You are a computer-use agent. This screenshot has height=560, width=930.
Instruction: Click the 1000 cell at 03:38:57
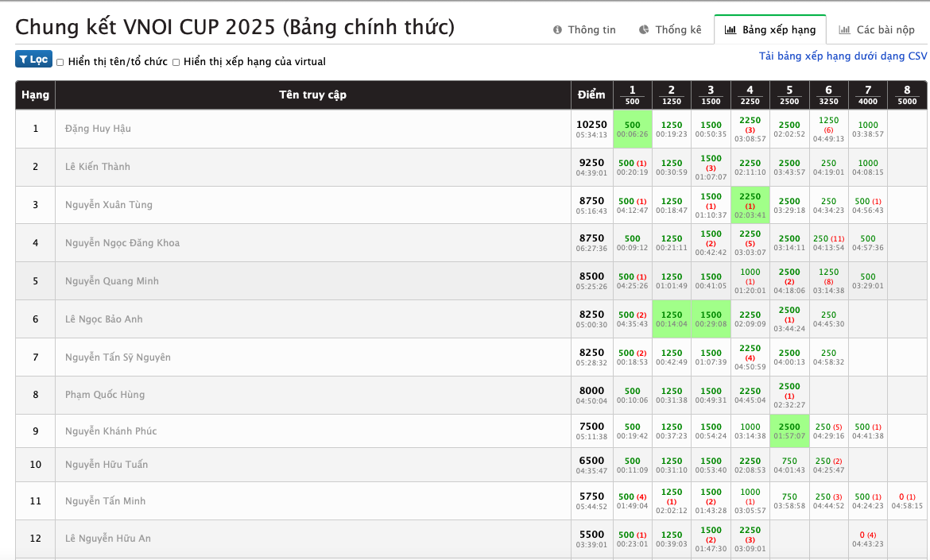(868, 129)
